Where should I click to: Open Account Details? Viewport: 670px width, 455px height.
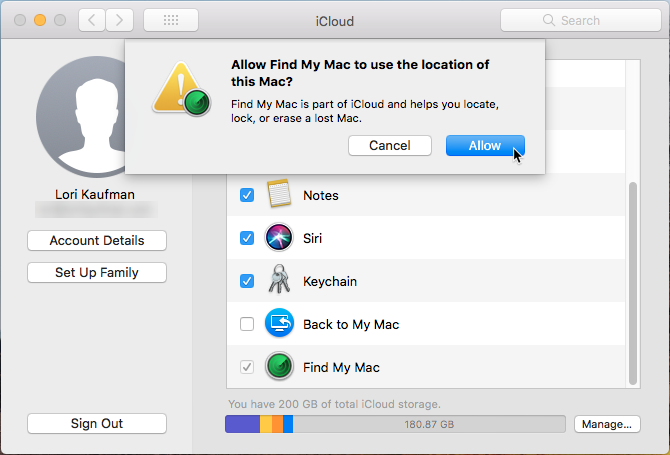[97, 241]
